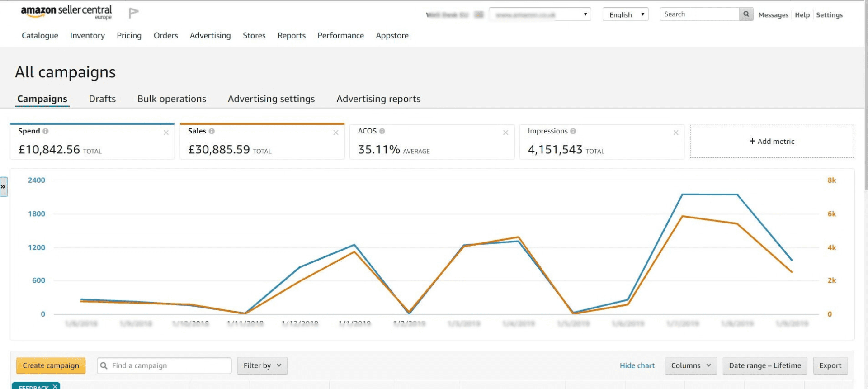Open the Spend metric info icon
Viewport: 868px width, 389px height.
pos(45,131)
